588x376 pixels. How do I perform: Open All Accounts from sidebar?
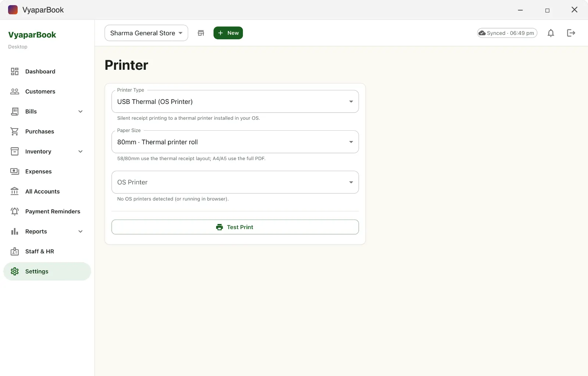[47, 191]
